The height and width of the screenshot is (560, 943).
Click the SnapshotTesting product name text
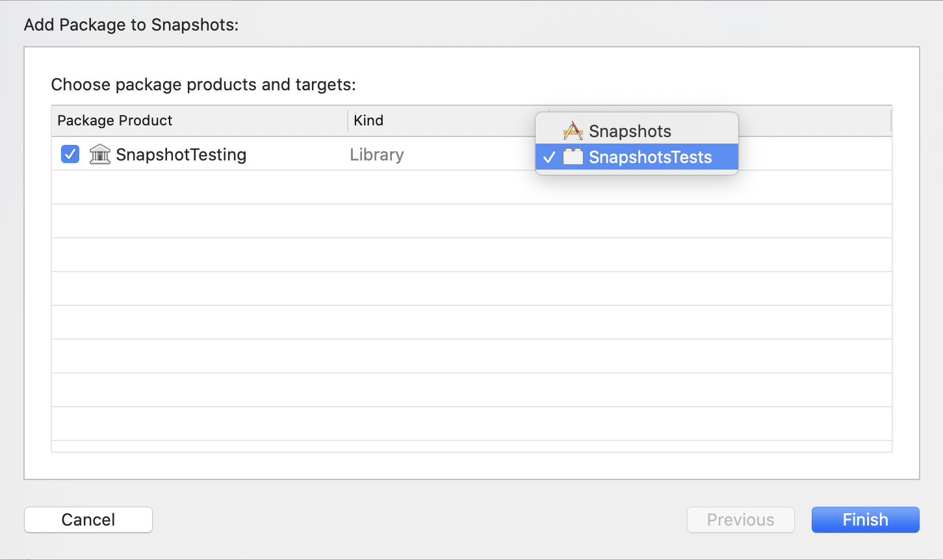click(181, 154)
